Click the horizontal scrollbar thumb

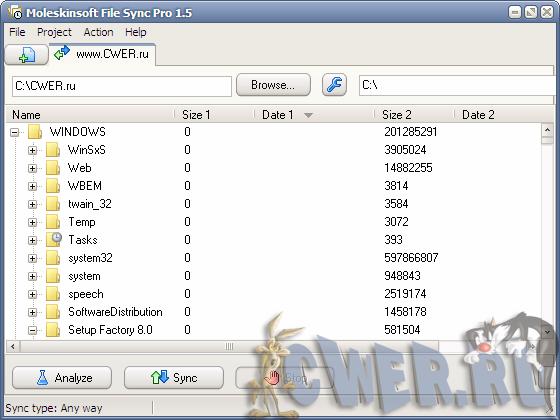tap(230, 346)
